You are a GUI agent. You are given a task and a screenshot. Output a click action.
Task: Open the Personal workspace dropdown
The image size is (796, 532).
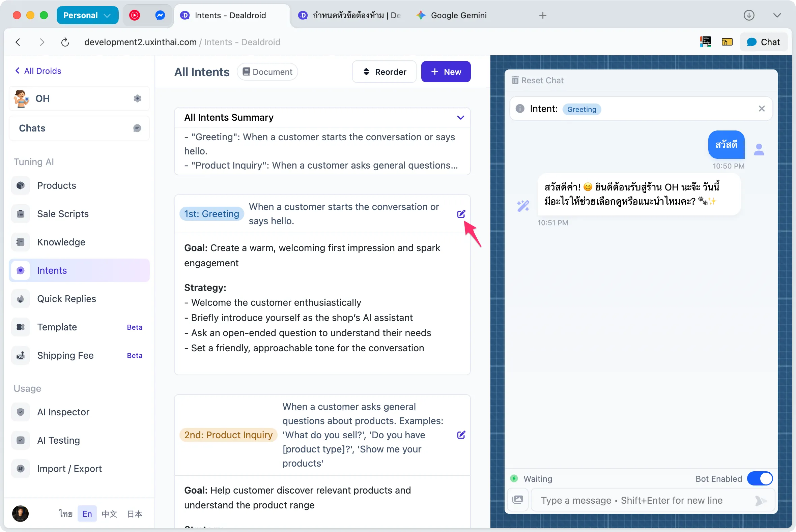pos(87,15)
